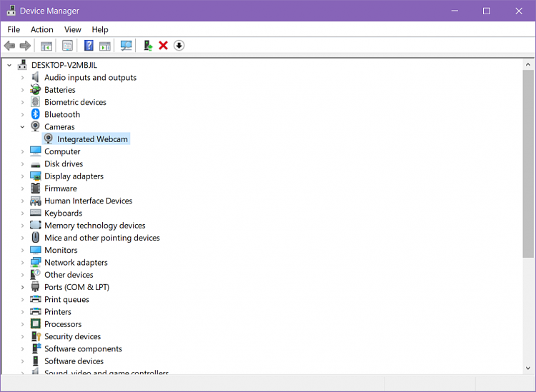Select the Integrated Webcam device
Viewport: 536px width, 392px height.
click(92, 139)
